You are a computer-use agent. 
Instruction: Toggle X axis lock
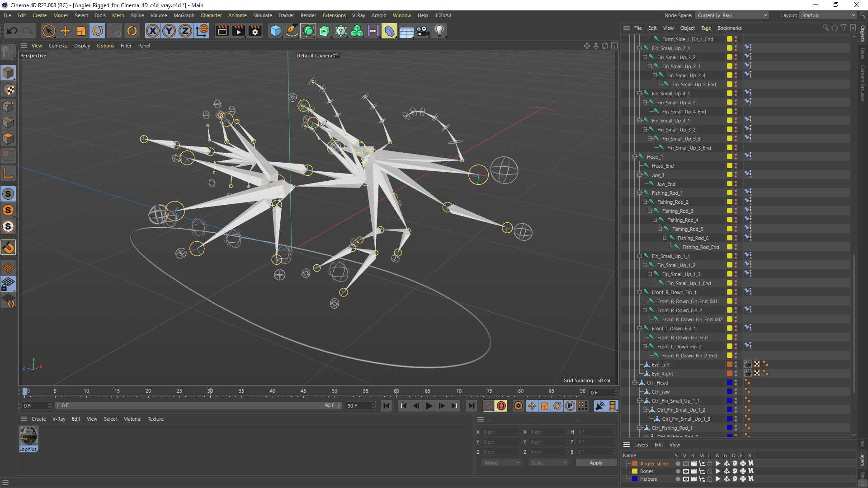pos(153,31)
